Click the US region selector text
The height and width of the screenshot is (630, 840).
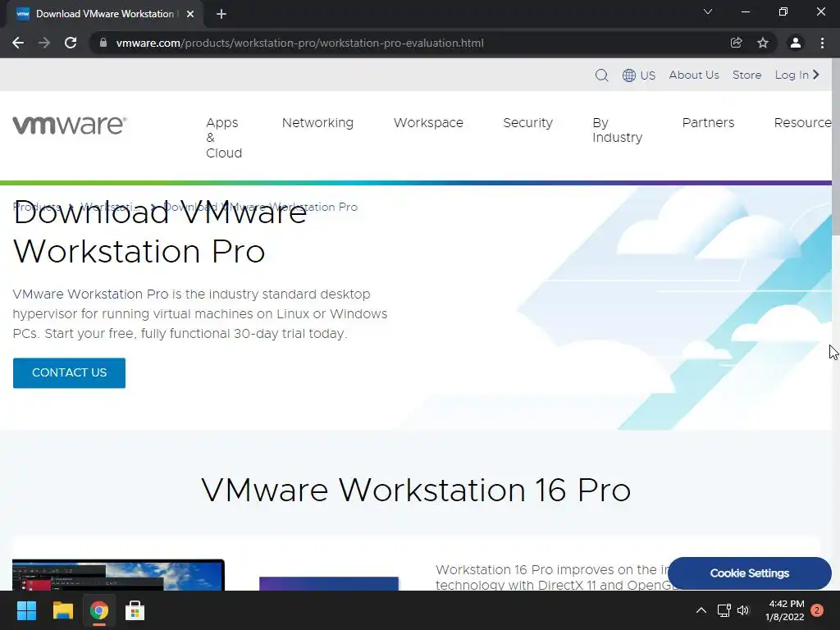click(x=648, y=75)
